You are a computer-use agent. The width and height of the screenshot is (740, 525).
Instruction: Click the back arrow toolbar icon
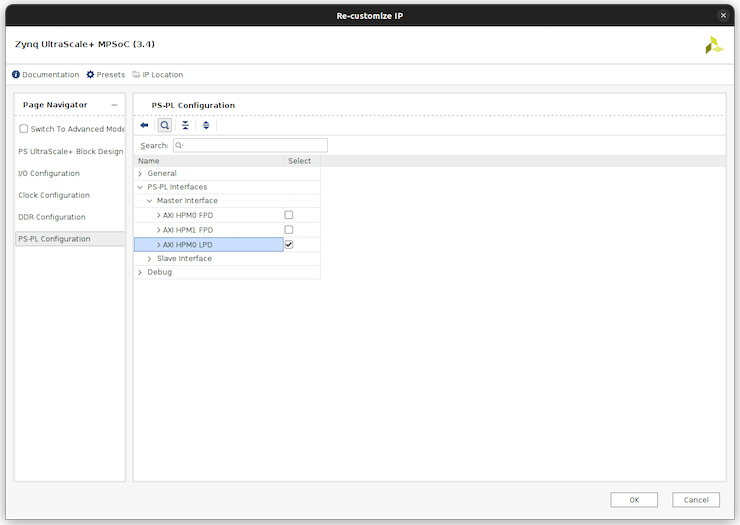click(145, 125)
